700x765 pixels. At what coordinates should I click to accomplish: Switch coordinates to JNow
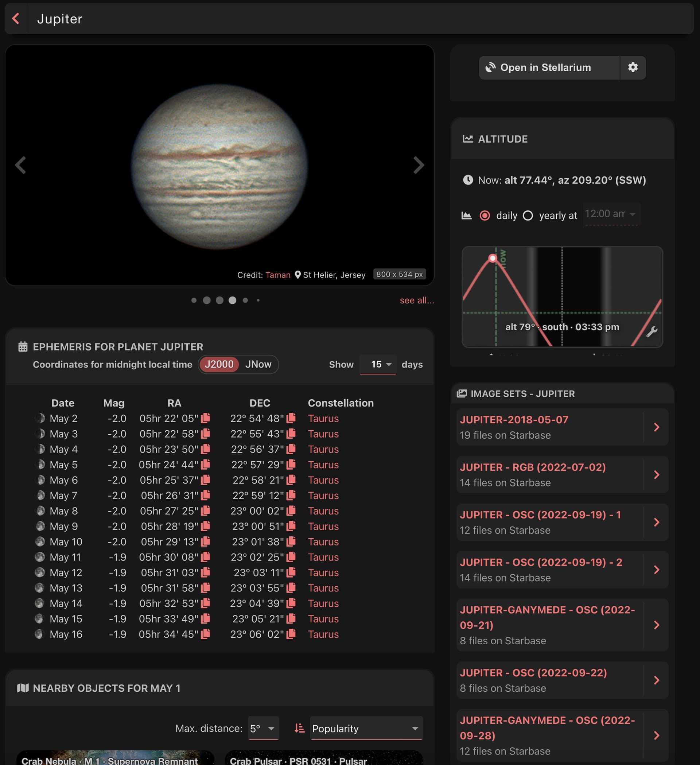258,364
